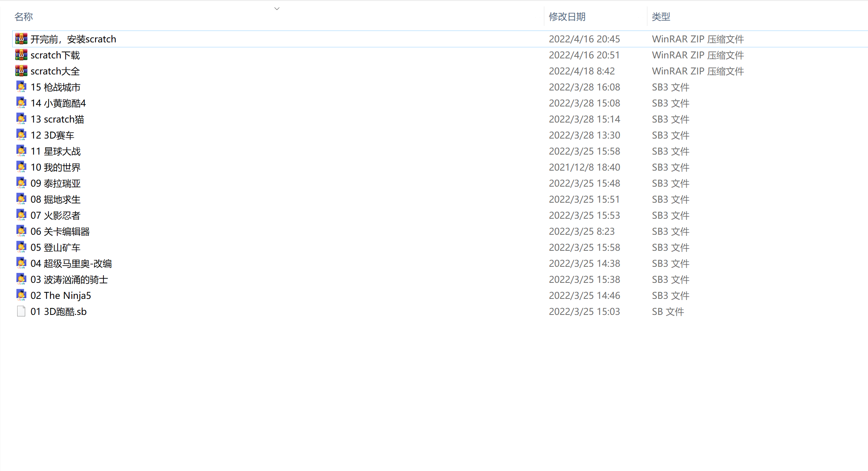
Task: Select file name 10 我的世界
Action: [x=56, y=167]
